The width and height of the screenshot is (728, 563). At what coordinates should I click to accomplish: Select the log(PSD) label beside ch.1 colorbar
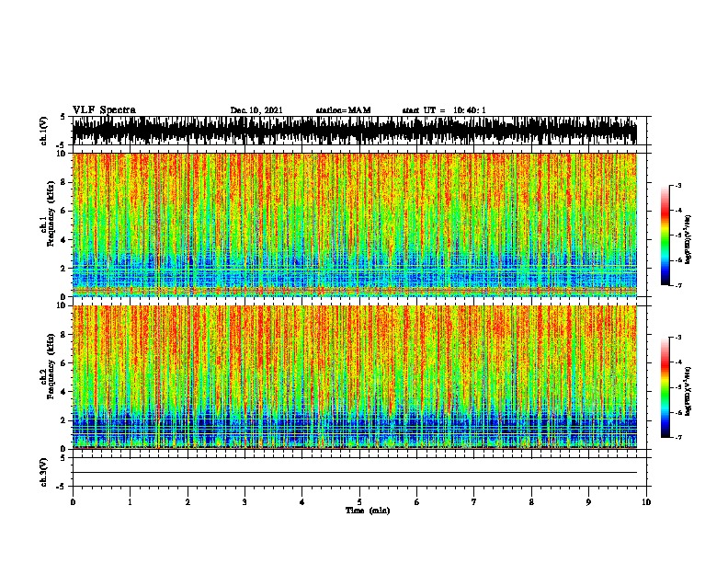pos(688,239)
